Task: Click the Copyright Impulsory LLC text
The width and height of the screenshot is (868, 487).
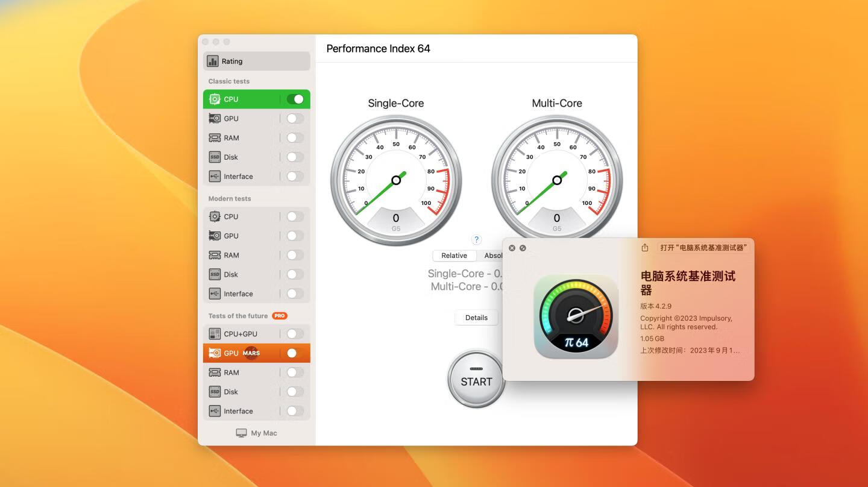Action: [686, 322]
